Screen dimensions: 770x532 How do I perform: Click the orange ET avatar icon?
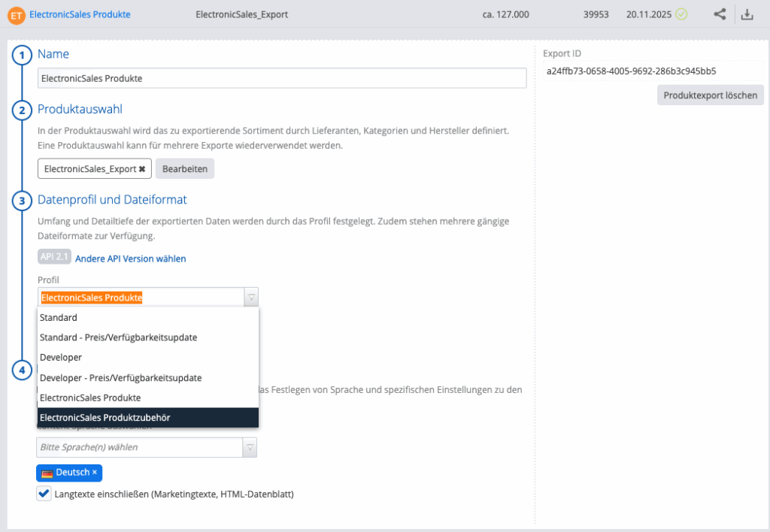[17, 14]
